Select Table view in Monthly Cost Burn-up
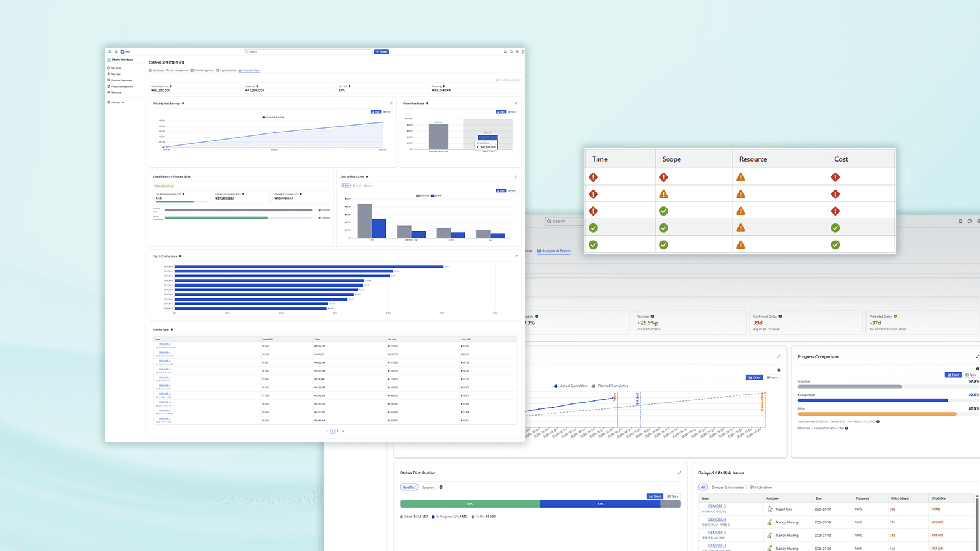980x551 pixels. pos(387,112)
